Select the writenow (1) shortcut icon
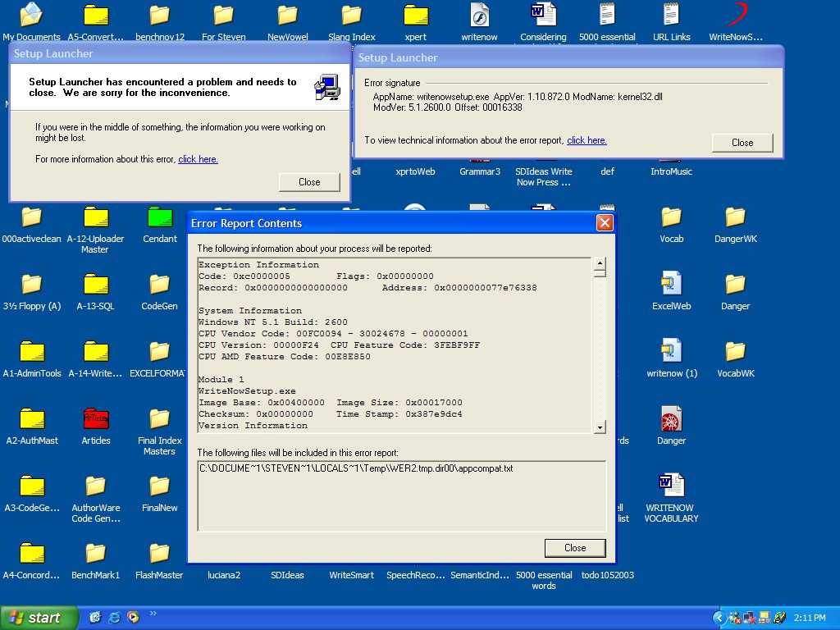The width and height of the screenshot is (840, 630). 671,351
